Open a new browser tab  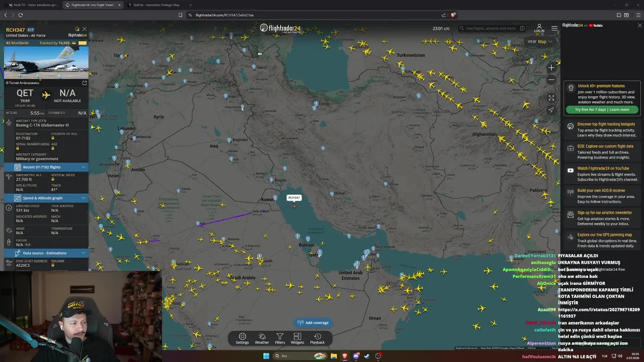(190, 5)
